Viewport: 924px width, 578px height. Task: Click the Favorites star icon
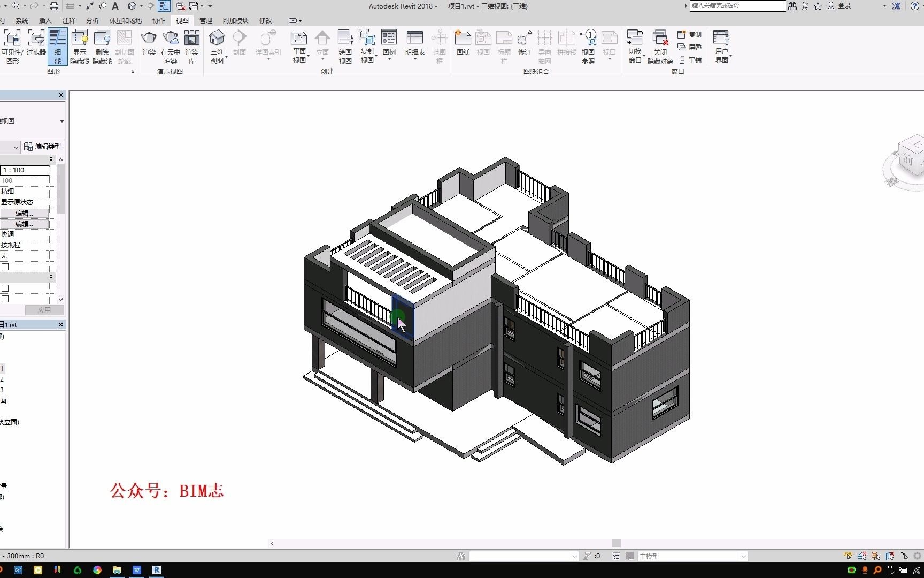[x=818, y=6]
